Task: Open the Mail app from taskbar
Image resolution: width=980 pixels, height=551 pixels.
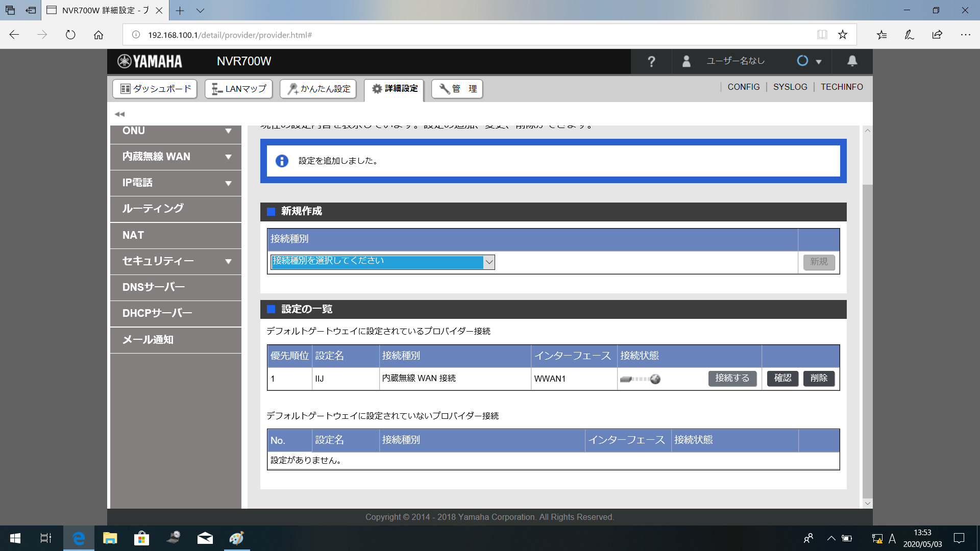Action: tap(205, 538)
